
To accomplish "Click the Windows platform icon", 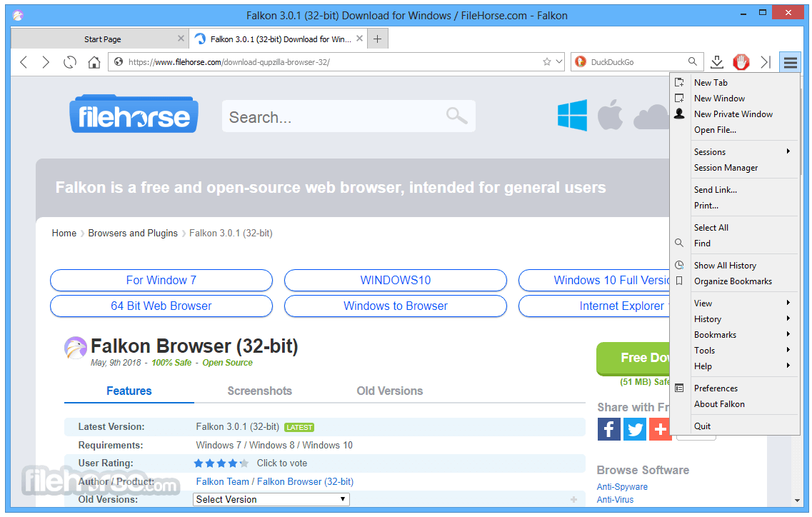I will (572, 115).
